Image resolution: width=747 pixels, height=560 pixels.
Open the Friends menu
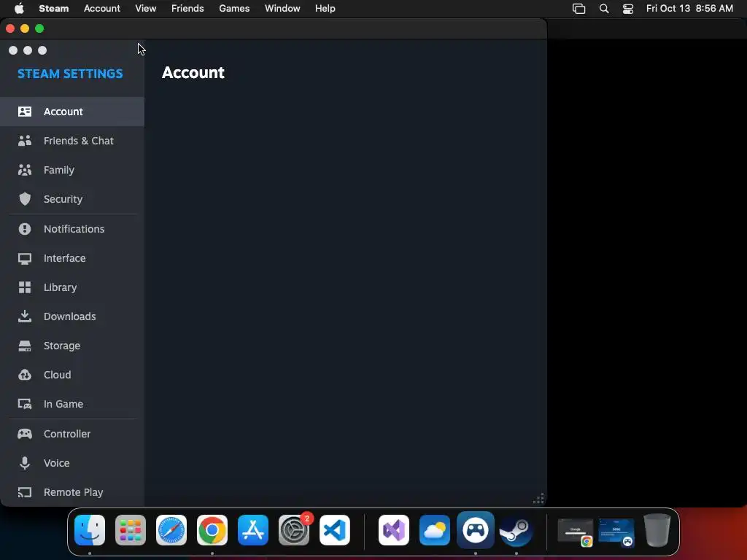(187, 9)
